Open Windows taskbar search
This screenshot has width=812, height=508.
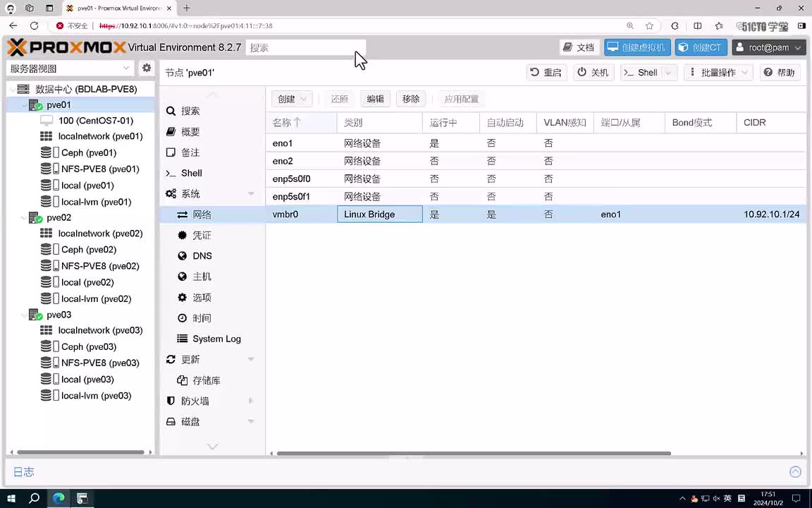[x=34, y=498]
